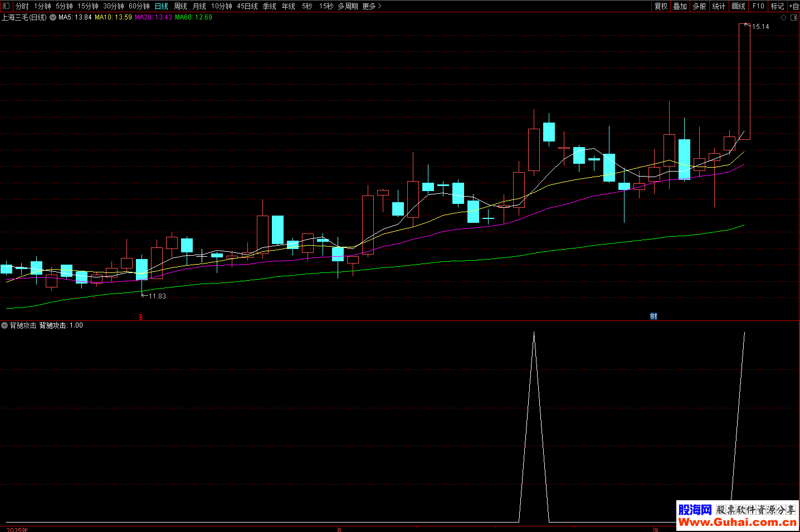Switch to 年线 yearly chart

(x=289, y=6)
